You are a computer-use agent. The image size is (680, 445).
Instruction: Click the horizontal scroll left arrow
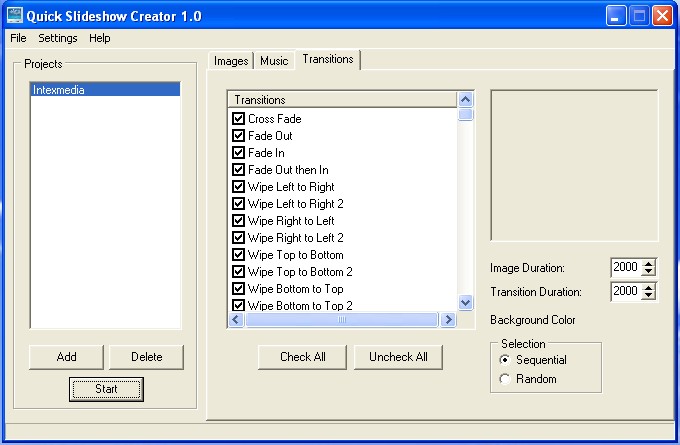[x=236, y=320]
